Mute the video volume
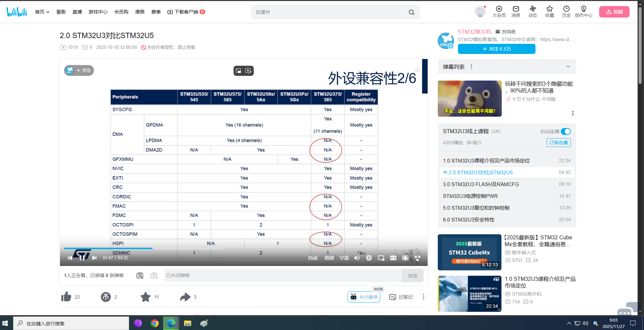 357,258
